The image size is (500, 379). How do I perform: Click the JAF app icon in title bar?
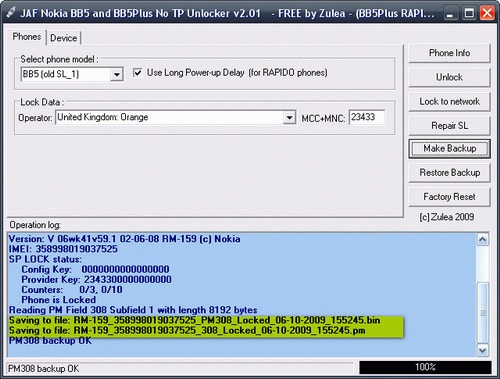click(x=11, y=13)
